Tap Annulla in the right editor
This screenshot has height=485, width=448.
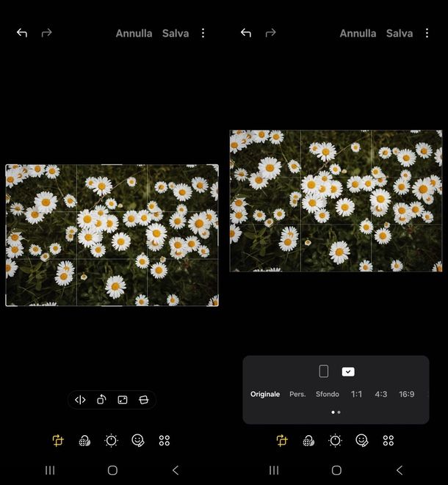point(358,34)
